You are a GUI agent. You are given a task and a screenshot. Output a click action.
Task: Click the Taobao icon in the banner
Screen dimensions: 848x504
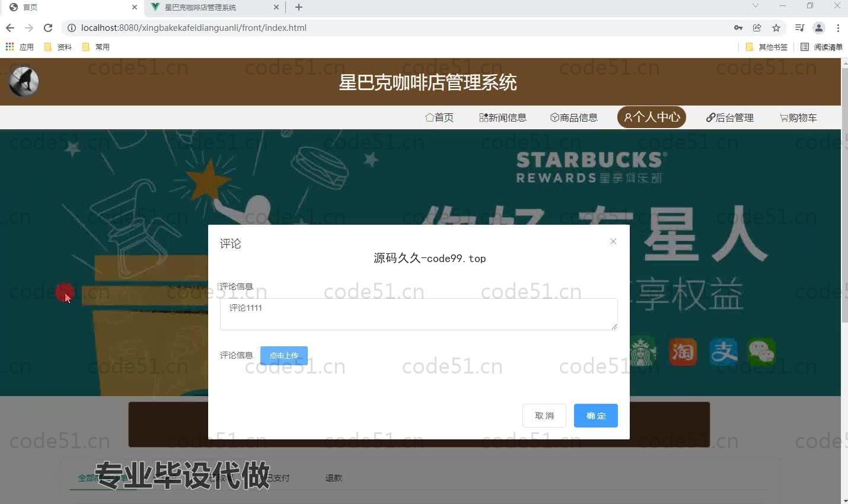click(x=683, y=352)
